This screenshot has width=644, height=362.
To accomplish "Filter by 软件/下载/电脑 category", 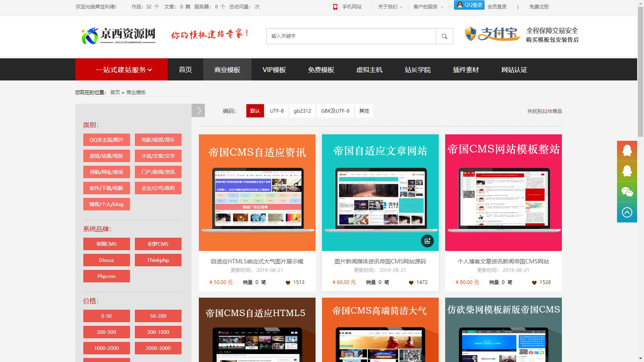I will point(107,188).
